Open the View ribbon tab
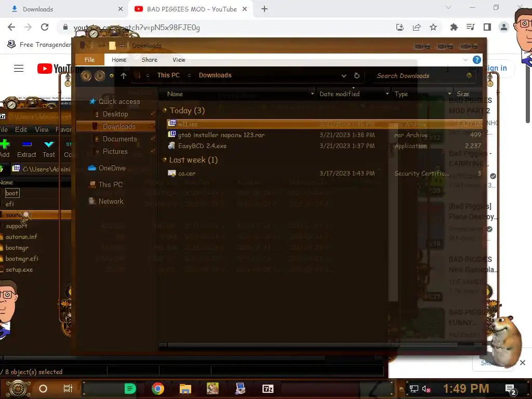This screenshot has width=532, height=399. pos(179,60)
